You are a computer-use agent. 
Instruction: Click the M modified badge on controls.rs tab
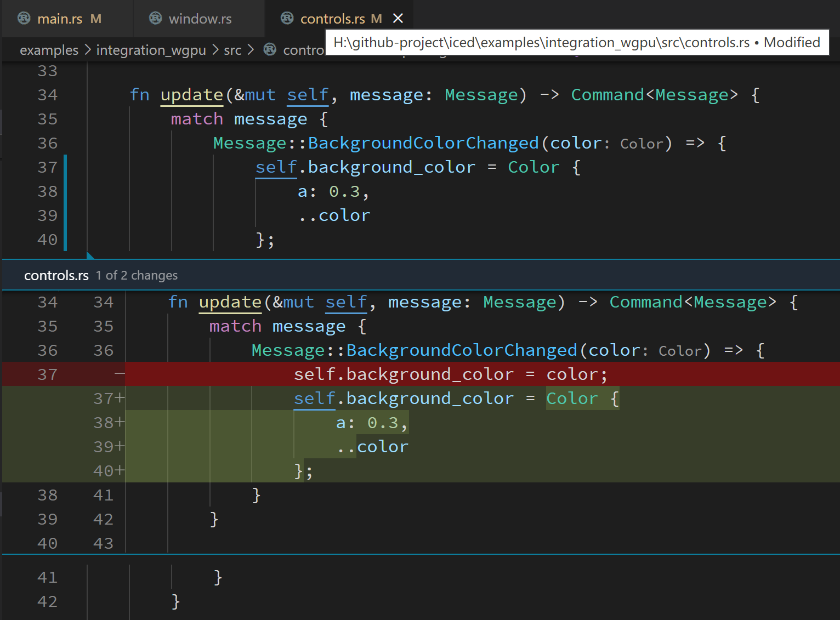[376, 18]
